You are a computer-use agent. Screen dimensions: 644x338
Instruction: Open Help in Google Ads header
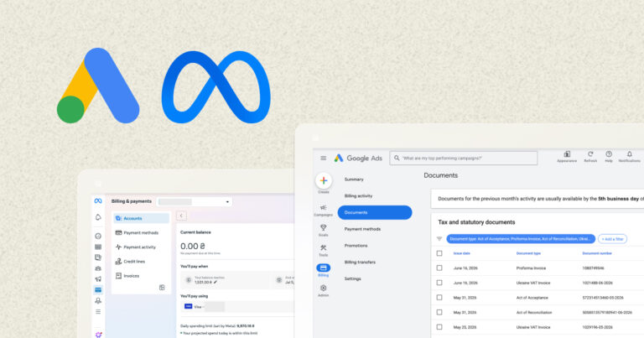(x=609, y=157)
